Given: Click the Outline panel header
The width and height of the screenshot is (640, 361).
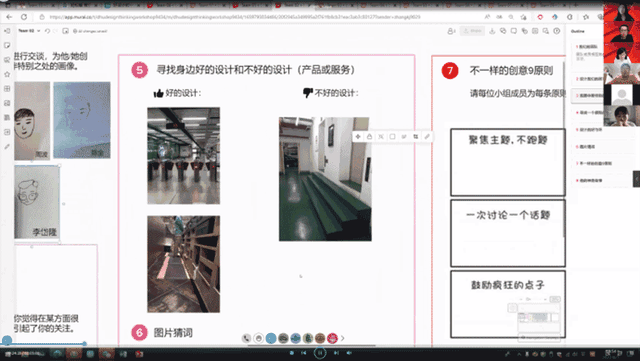Looking at the screenshot, I should [578, 31].
